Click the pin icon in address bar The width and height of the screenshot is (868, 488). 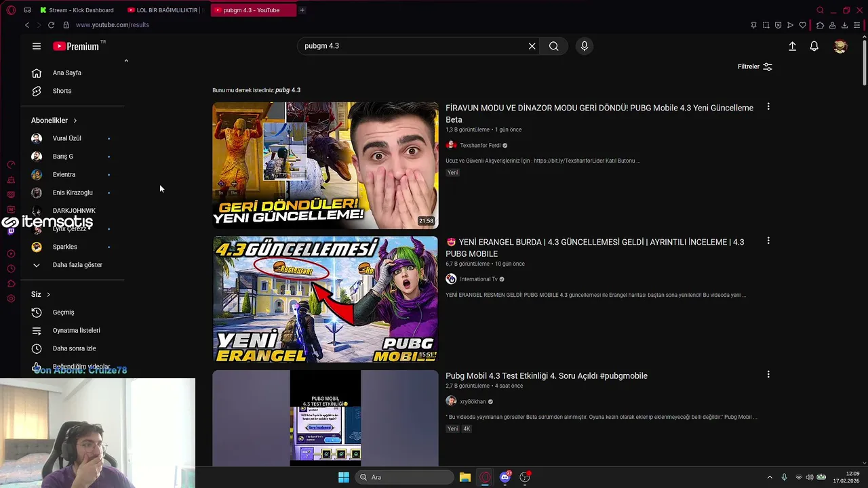click(753, 25)
